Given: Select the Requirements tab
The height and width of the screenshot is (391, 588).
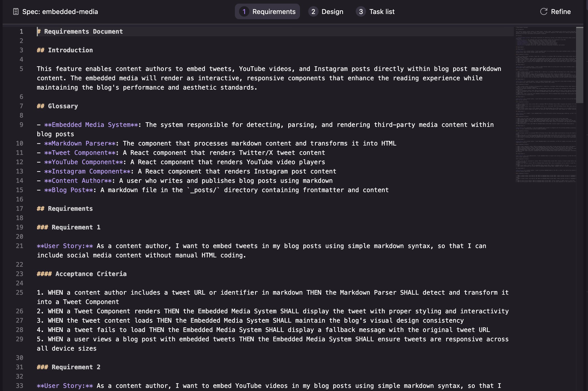Looking at the screenshot, I should click(x=274, y=12).
